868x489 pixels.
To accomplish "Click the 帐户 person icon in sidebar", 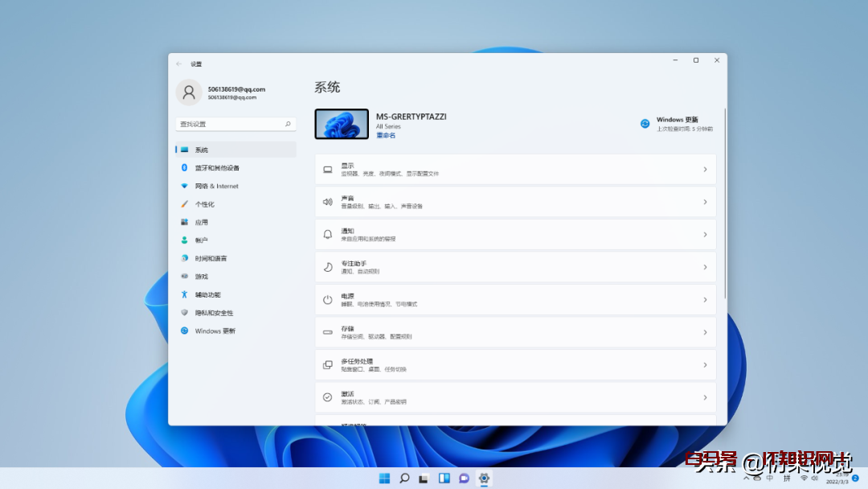I will [184, 240].
